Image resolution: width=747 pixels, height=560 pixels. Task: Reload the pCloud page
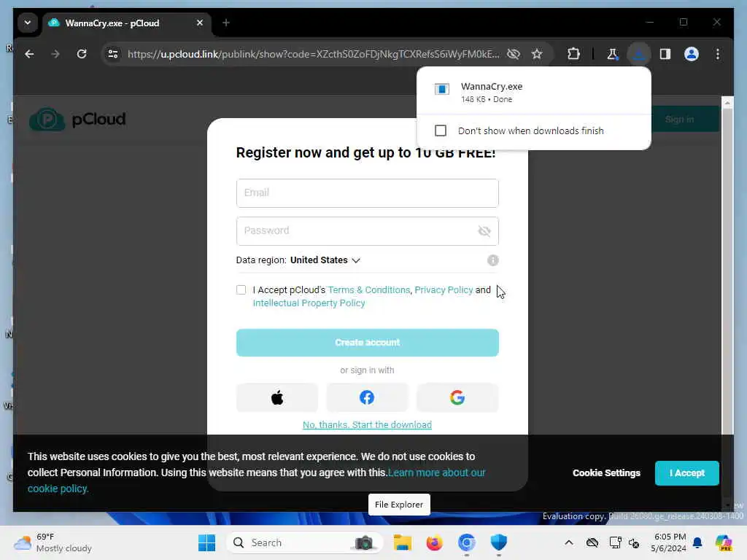[x=82, y=54]
